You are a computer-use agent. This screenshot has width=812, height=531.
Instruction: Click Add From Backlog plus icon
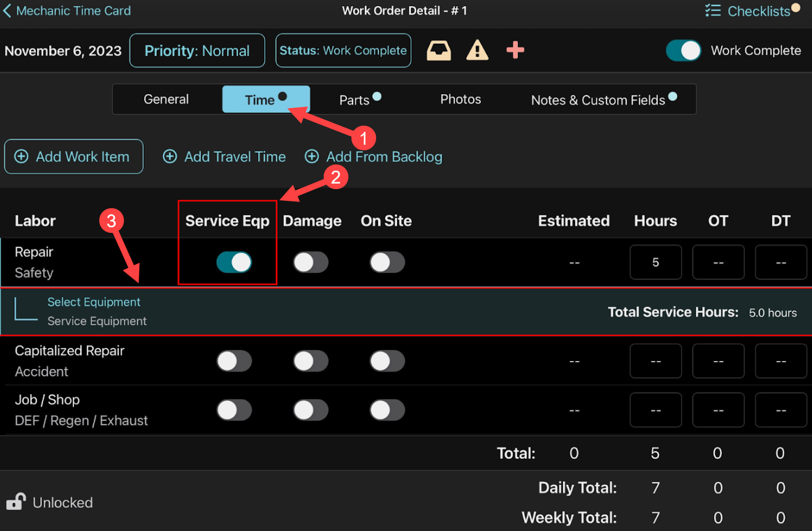pos(312,157)
